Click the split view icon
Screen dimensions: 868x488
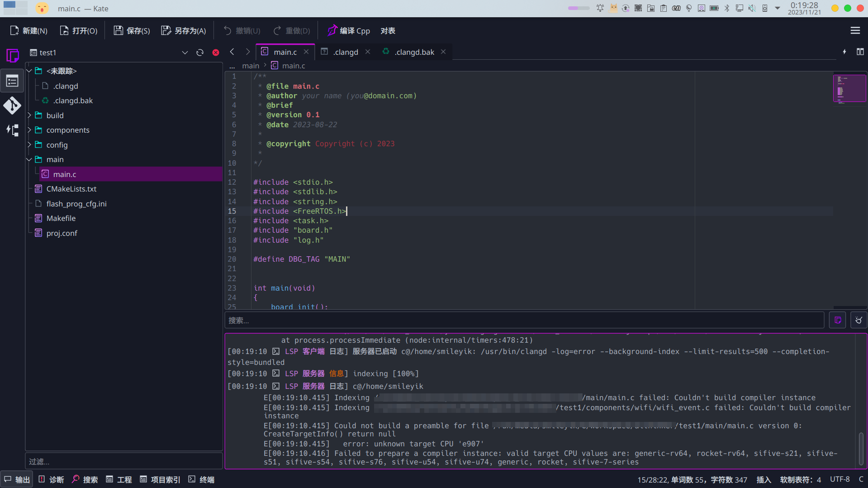[x=860, y=52]
